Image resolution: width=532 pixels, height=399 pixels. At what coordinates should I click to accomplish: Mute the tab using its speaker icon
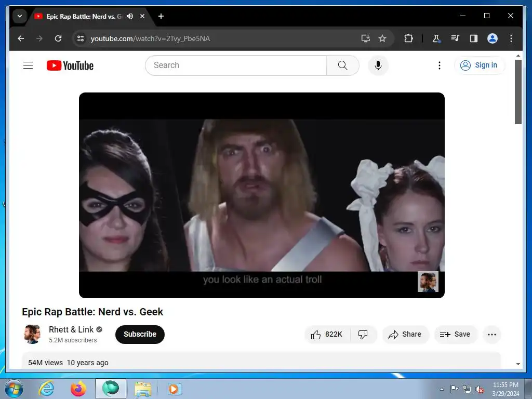[130, 16]
